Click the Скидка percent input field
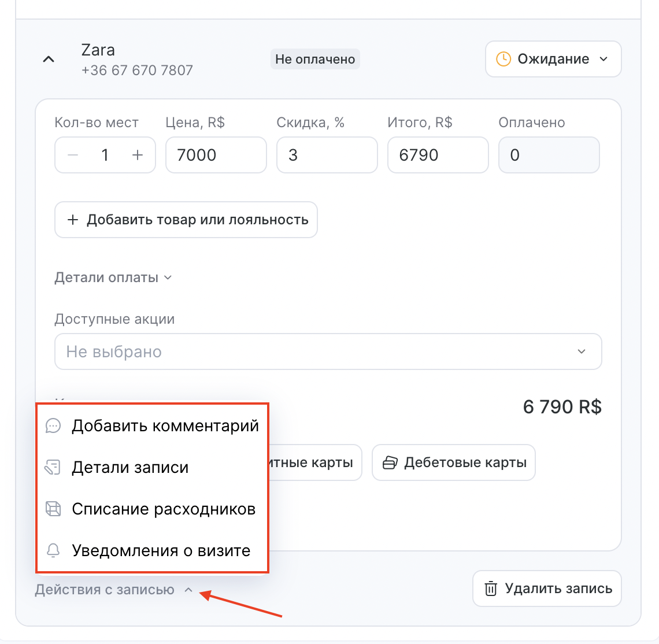Screen dimensions: 659x644 pos(327,155)
